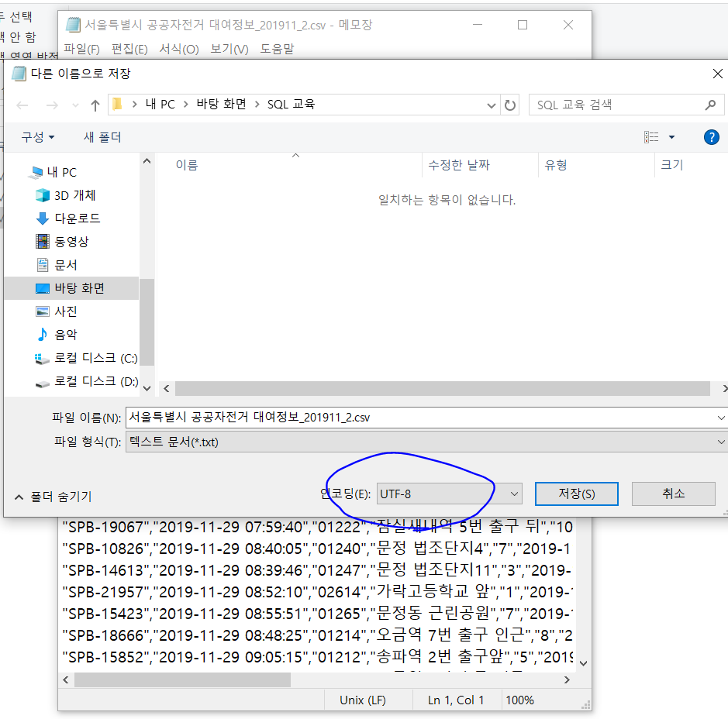Image resolution: width=728 pixels, height=719 pixels.
Task: Click the Forward arrow in save dialog
Action: pyautogui.click(x=52, y=105)
